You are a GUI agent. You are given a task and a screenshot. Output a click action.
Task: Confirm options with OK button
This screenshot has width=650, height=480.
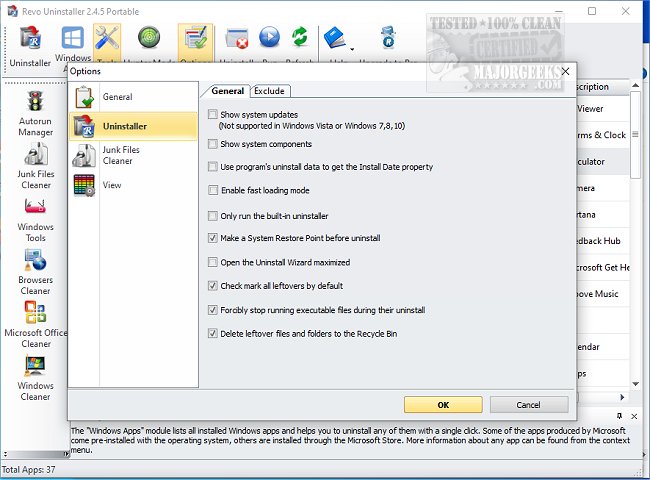coord(443,405)
